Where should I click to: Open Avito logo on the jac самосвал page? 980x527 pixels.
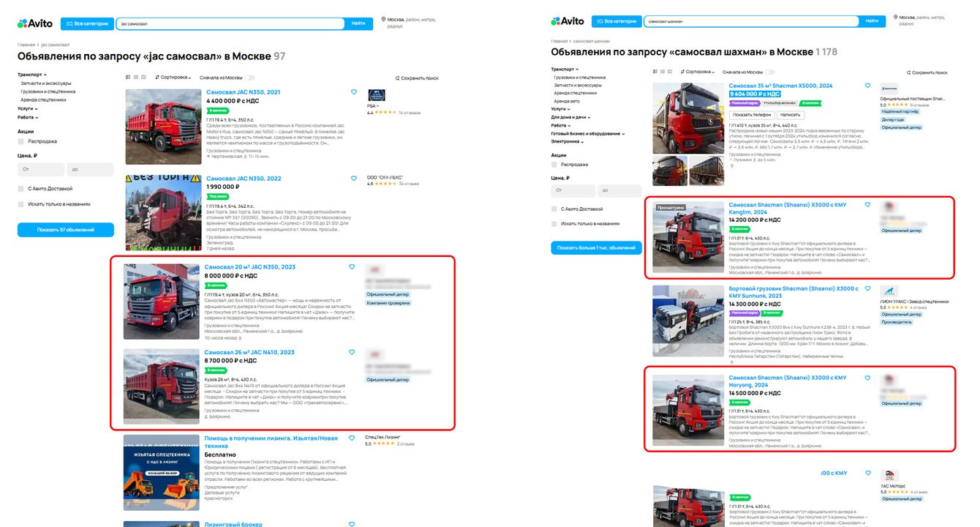[x=34, y=23]
